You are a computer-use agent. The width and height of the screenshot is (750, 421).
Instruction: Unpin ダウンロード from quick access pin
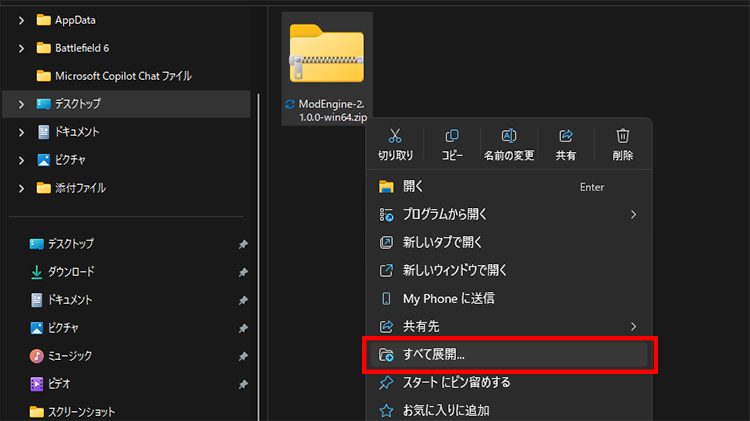243,272
